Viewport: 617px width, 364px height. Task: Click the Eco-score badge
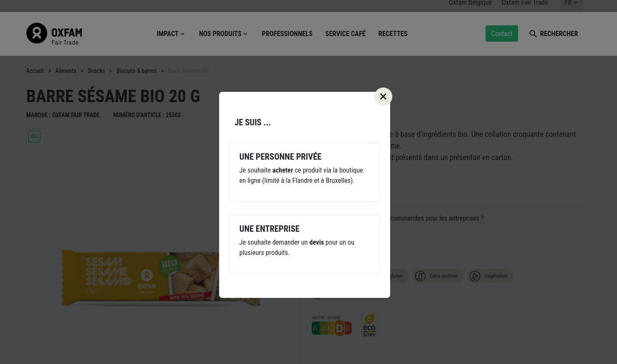[369, 325]
